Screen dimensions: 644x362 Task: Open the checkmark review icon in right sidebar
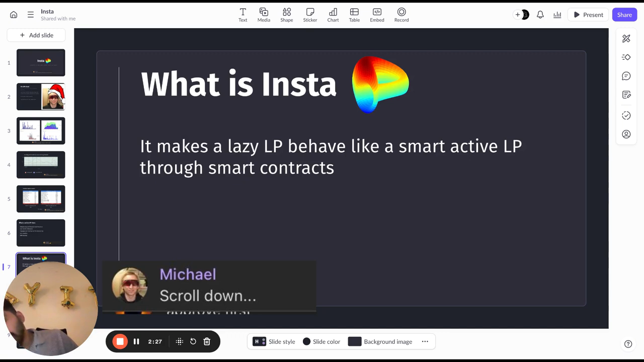click(626, 116)
